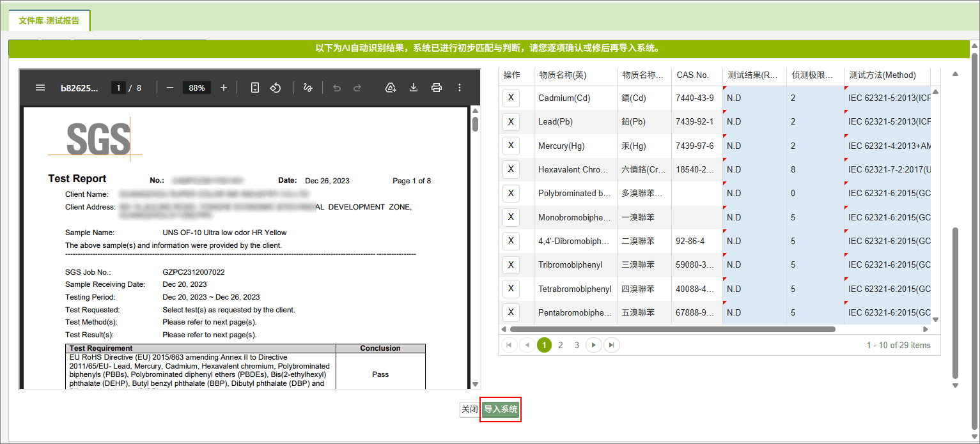
Task: Delete the Pentabromobiphenyl row
Action: [x=511, y=312]
